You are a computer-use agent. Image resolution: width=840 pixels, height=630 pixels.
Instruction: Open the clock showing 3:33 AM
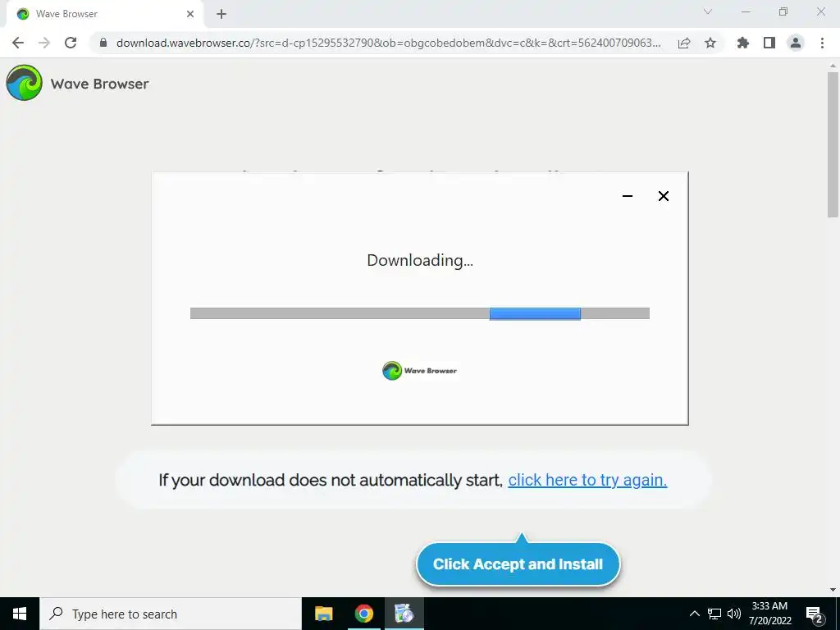[x=769, y=614]
